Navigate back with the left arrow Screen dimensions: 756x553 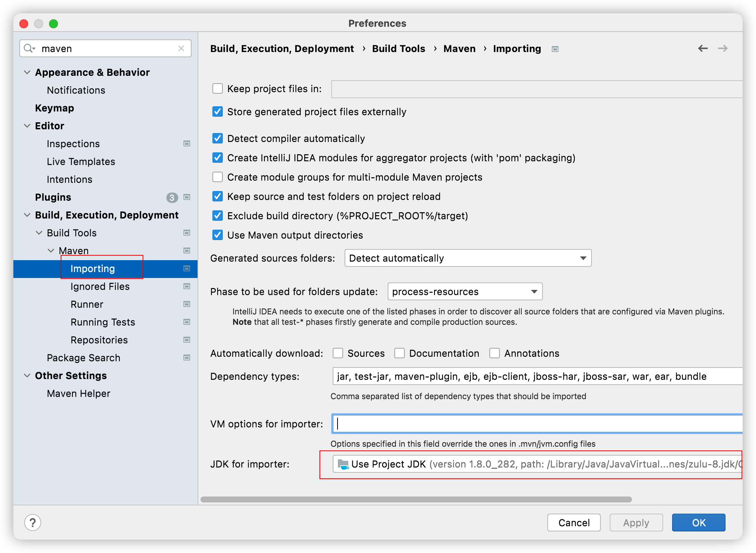click(x=703, y=48)
